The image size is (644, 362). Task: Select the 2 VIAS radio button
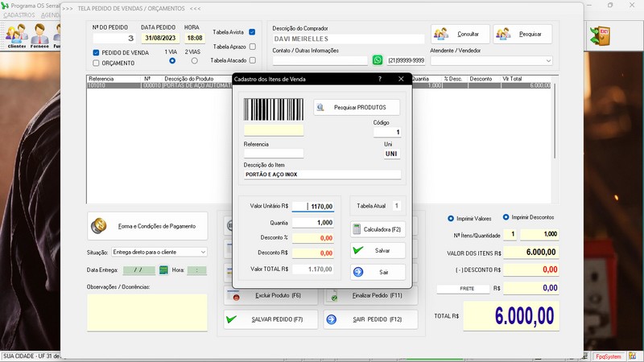(x=192, y=60)
